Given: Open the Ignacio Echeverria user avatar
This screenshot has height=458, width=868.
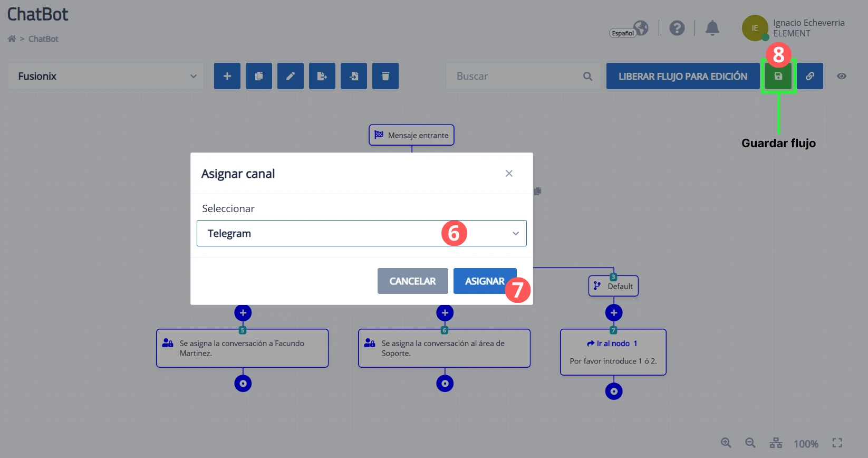Looking at the screenshot, I should click(755, 28).
